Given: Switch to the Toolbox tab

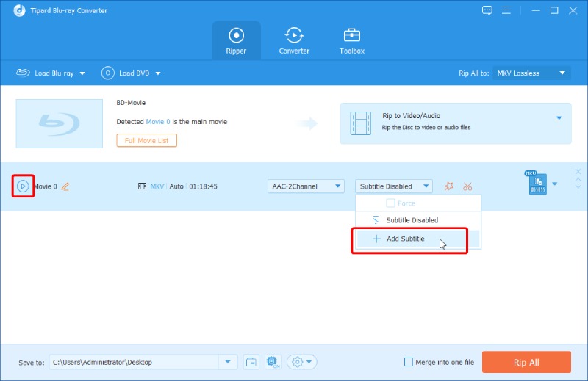Looking at the screenshot, I should [352, 41].
